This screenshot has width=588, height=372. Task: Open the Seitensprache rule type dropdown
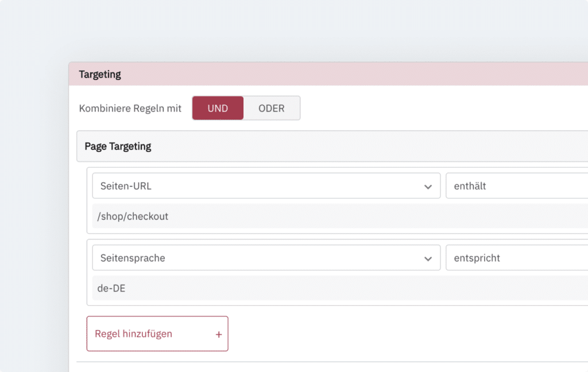coord(266,258)
